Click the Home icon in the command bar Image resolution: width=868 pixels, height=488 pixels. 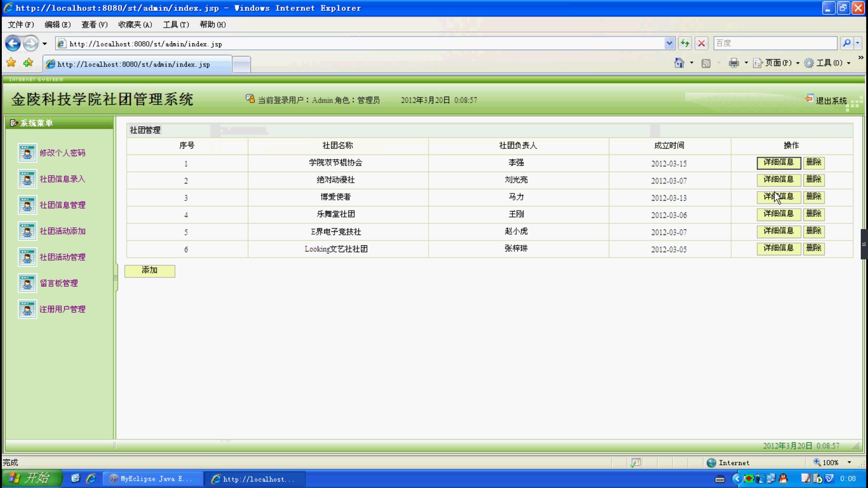tap(679, 63)
